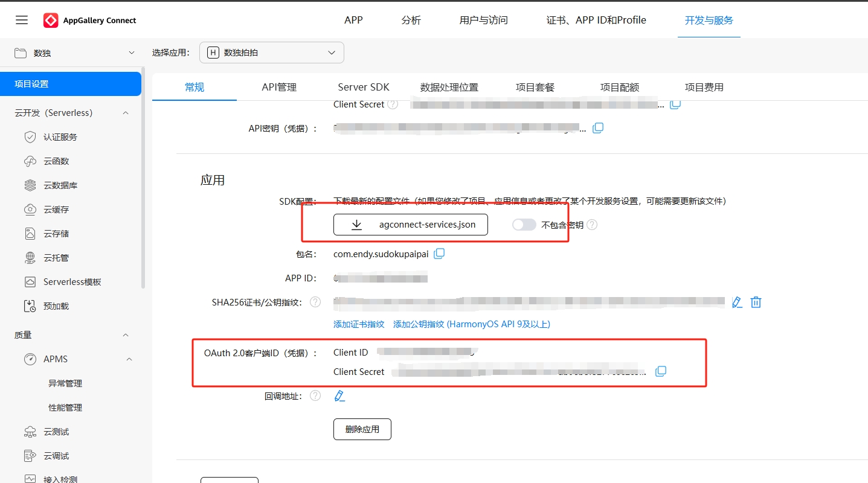Delete the SHA256 certificate fingerprint
868x483 pixels.
756,302
